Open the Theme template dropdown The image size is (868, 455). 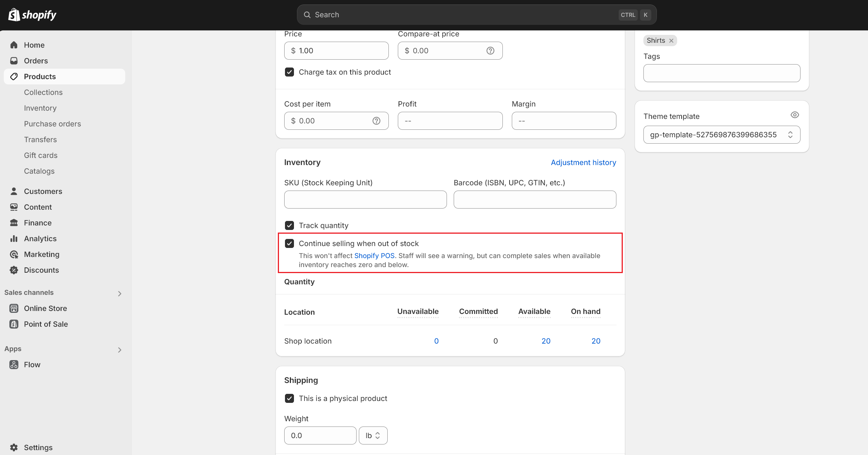pyautogui.click(x=721, y=135)
